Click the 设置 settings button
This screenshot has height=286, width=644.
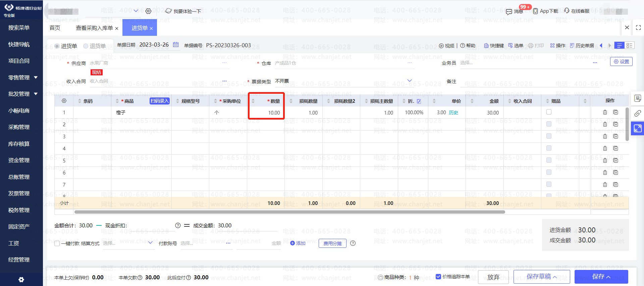[621, 62]
